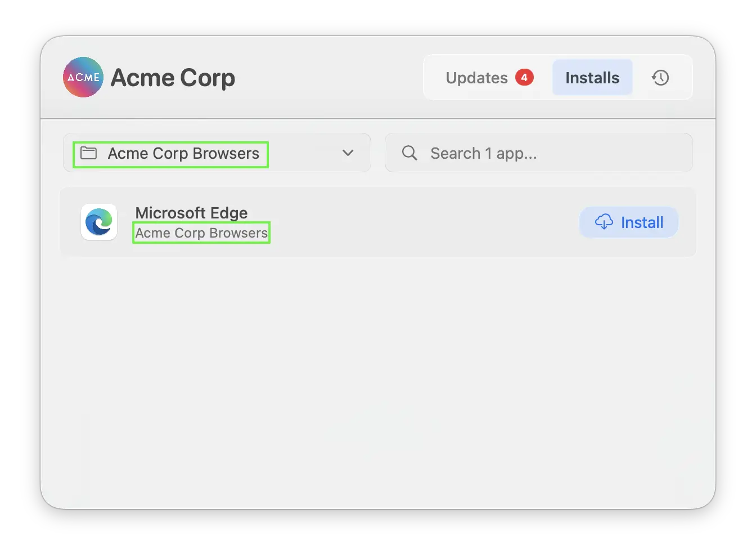Screen dimensions: 756x554
Task: Open the history clock icon
Action: [x=660, y=78]
